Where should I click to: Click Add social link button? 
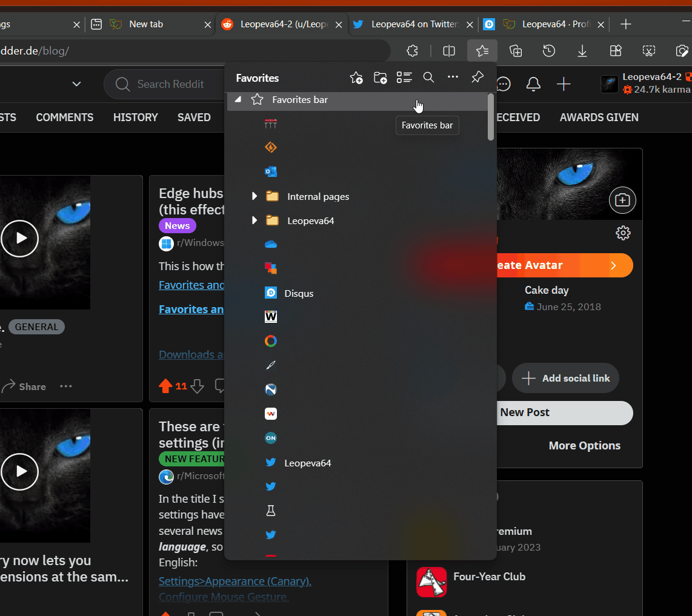[565, 379]
